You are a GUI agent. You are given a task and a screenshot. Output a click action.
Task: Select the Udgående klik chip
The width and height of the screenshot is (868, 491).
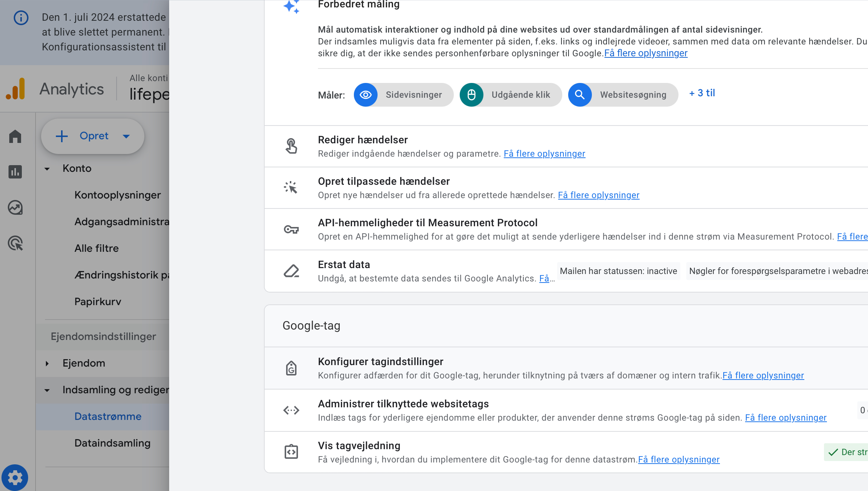(511, 95)
